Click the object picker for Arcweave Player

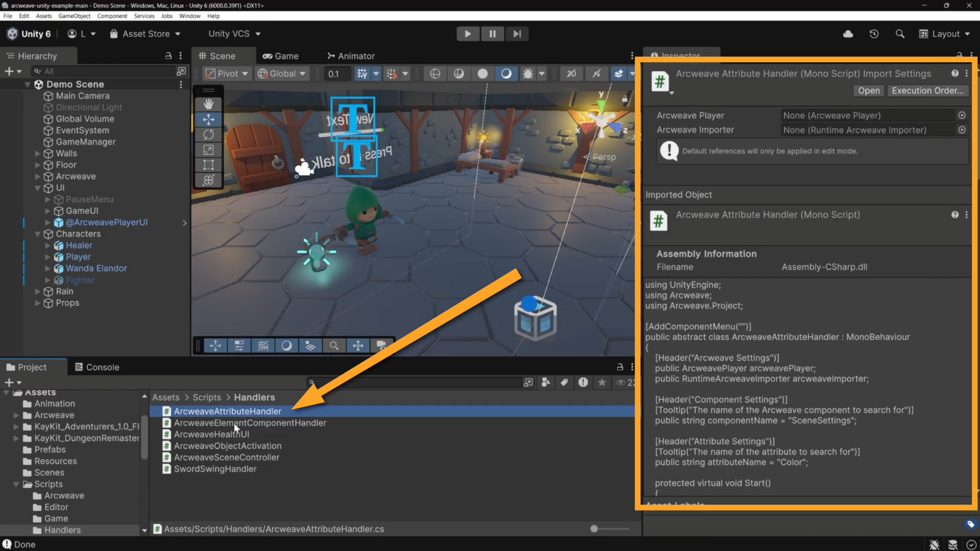[962, 115]
